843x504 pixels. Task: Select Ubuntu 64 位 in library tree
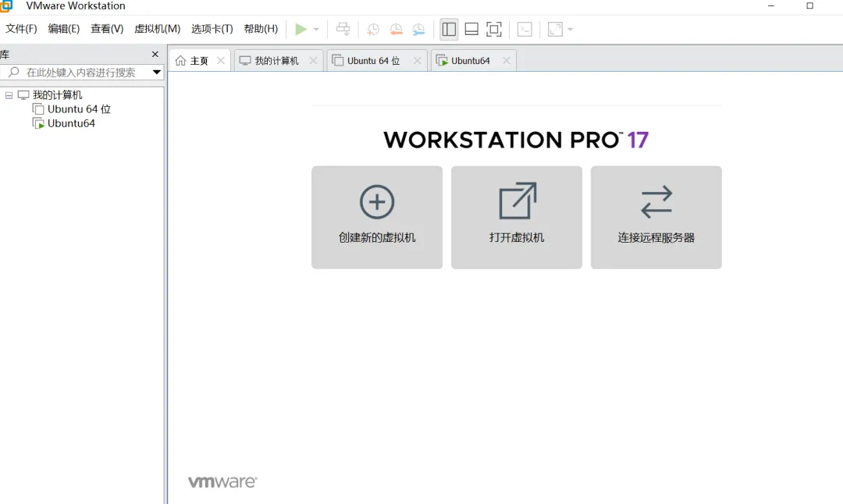(79, 109)
